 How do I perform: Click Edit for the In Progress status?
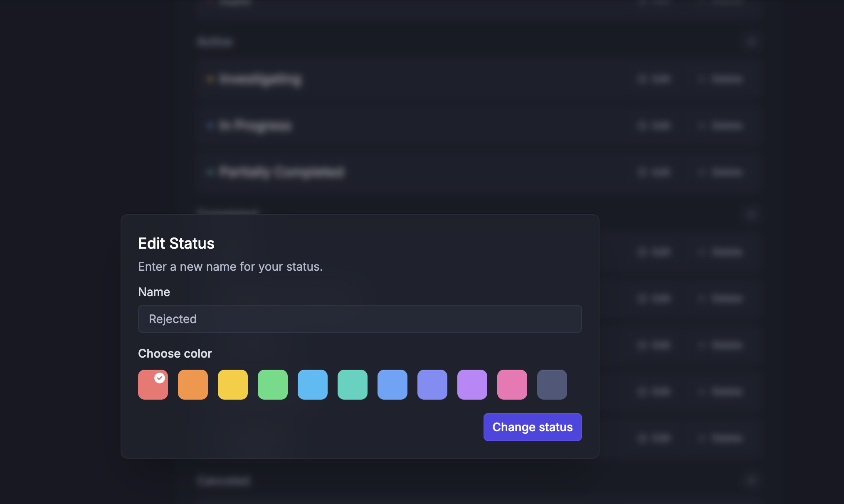click(654, 126)
